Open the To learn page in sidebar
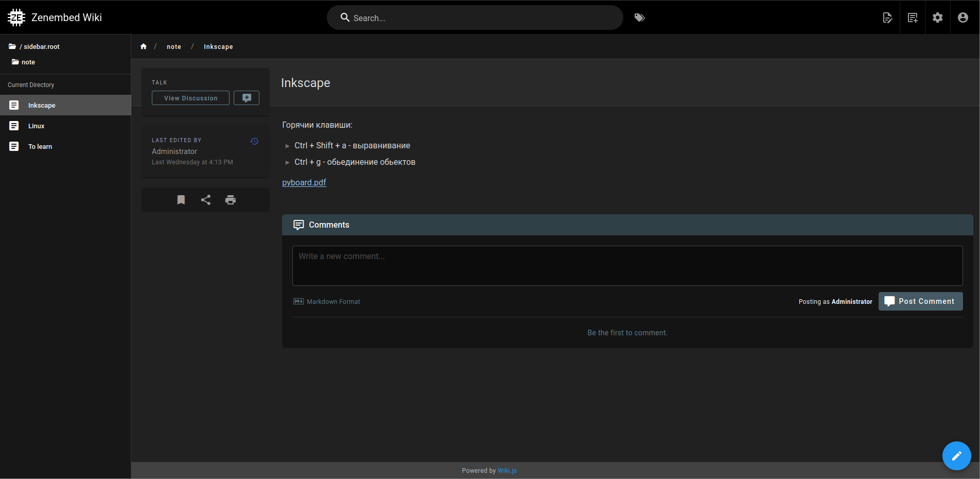The width and height of the screenshot is (980, 479). (x=65, y=146)
